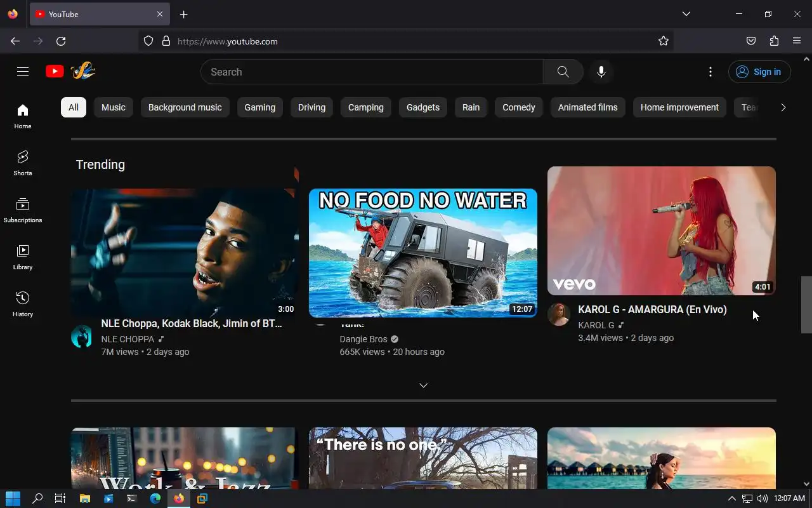Show hidden system tray icons
The image size is (812, 508).
pos(731,498)
